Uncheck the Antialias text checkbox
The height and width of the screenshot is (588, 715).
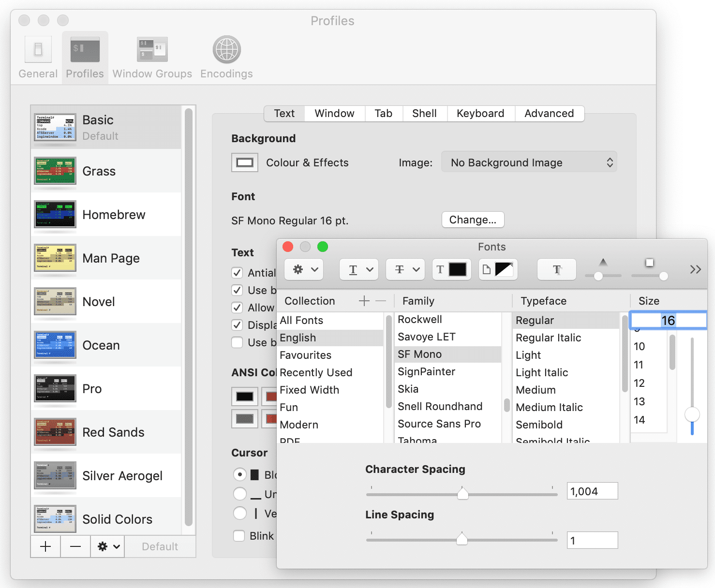237,273
